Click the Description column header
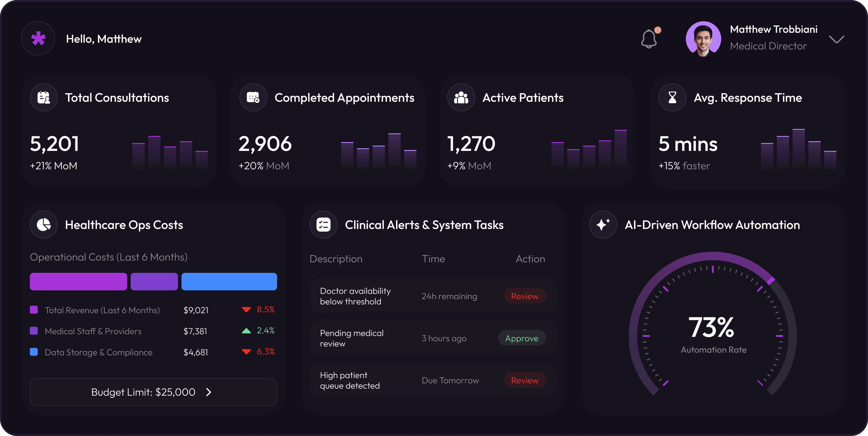 pos(336,259)
